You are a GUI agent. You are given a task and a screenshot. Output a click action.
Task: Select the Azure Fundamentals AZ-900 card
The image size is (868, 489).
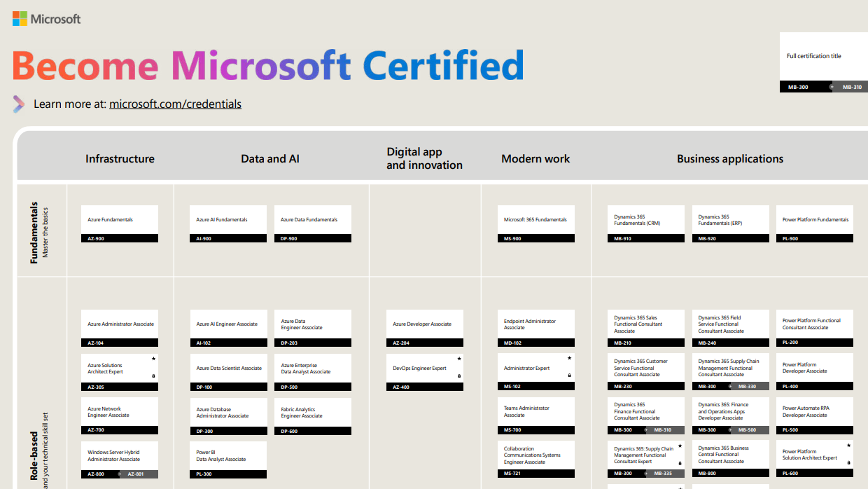pos(120,223)
